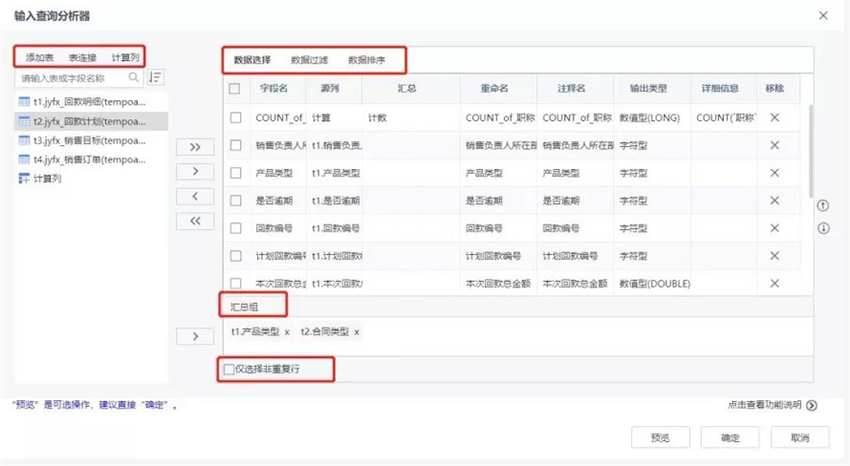
Task: Remove t1.产品类型 tag from summary group
Action: coord(287,332)
